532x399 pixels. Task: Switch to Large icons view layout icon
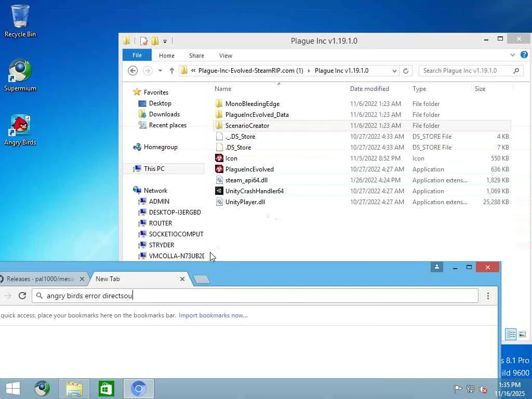[x=522, y=334]
